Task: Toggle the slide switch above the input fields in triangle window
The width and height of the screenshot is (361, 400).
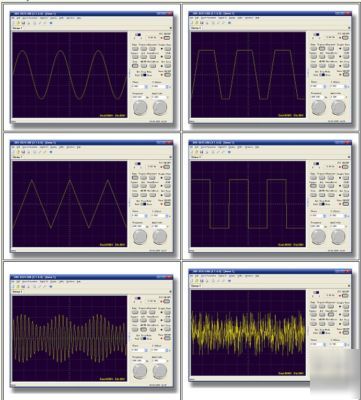Action: tap(144, 204)
